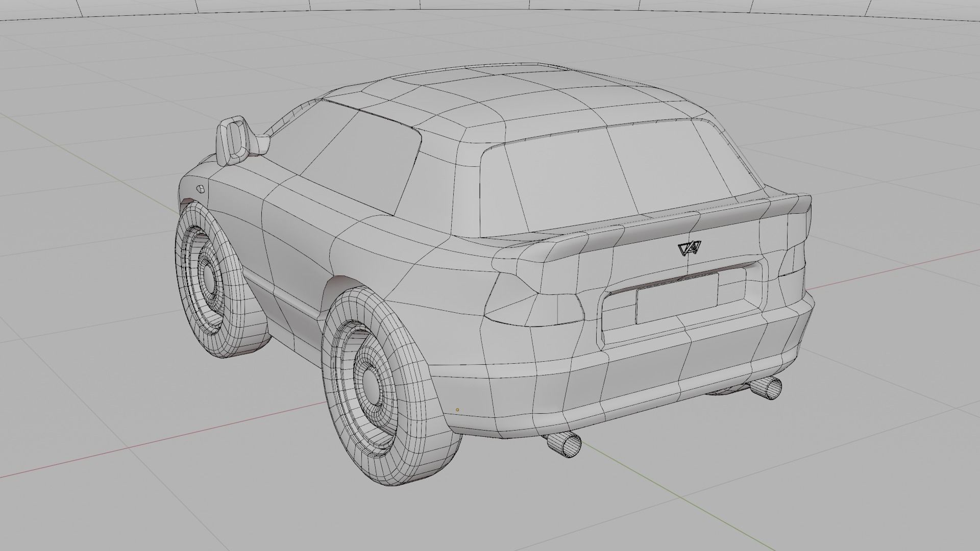Click the rear left wheel hub cap

coord(373,386)
